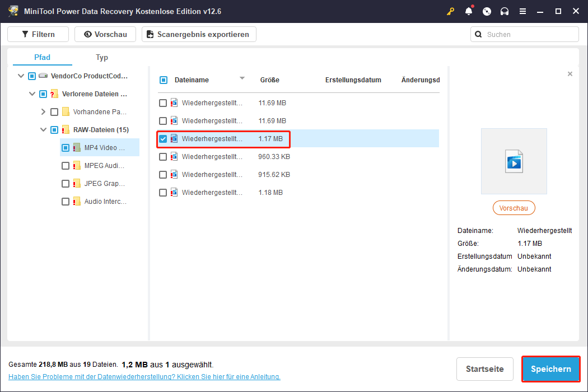
Task: Click the 960.33 KB video file icon
Action: 174,156
